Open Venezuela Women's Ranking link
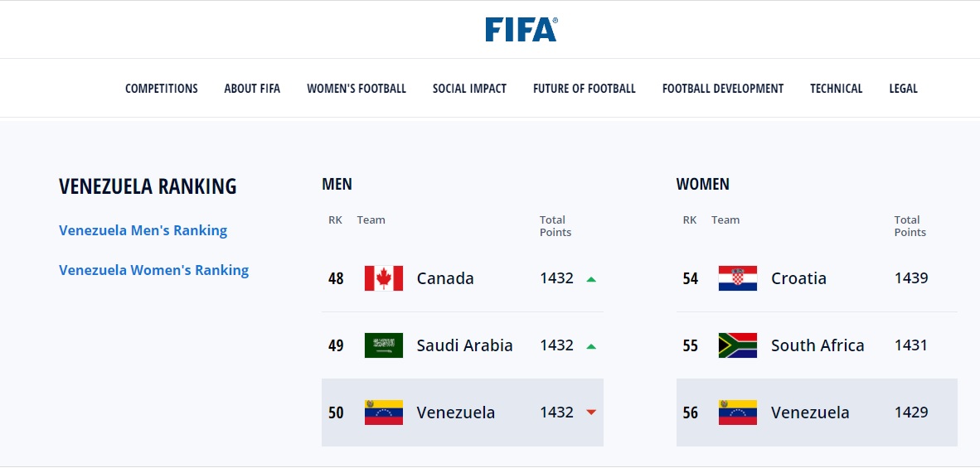 [153, 270]
